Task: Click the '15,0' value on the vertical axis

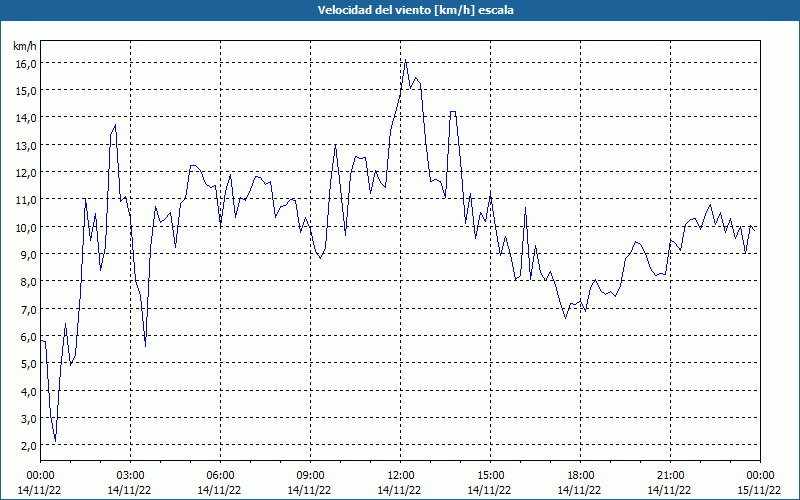Action: click(x=26, y=90)
